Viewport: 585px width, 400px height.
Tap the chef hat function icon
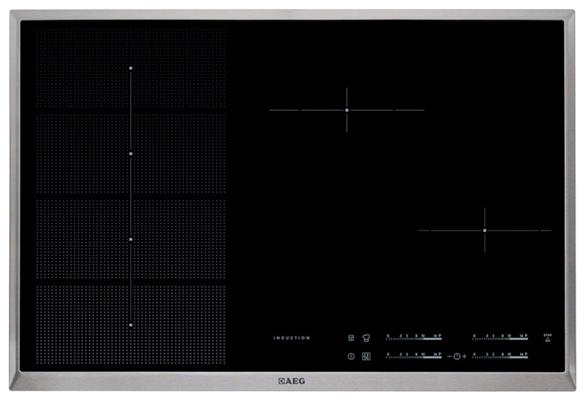coord(366,338)
